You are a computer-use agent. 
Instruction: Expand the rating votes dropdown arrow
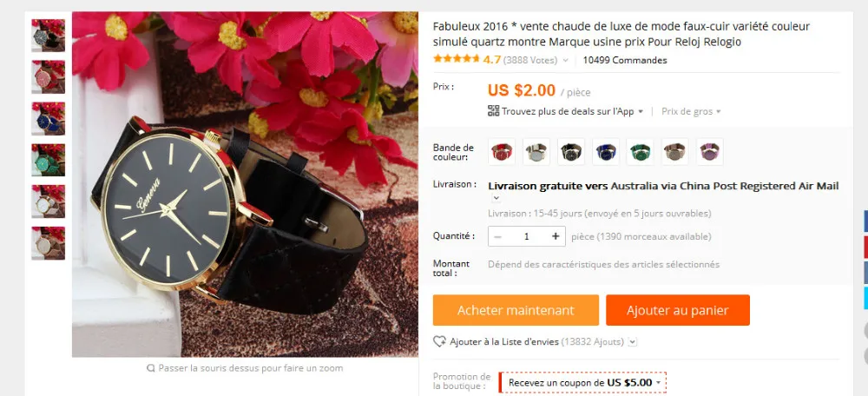[x=565, y=61]
